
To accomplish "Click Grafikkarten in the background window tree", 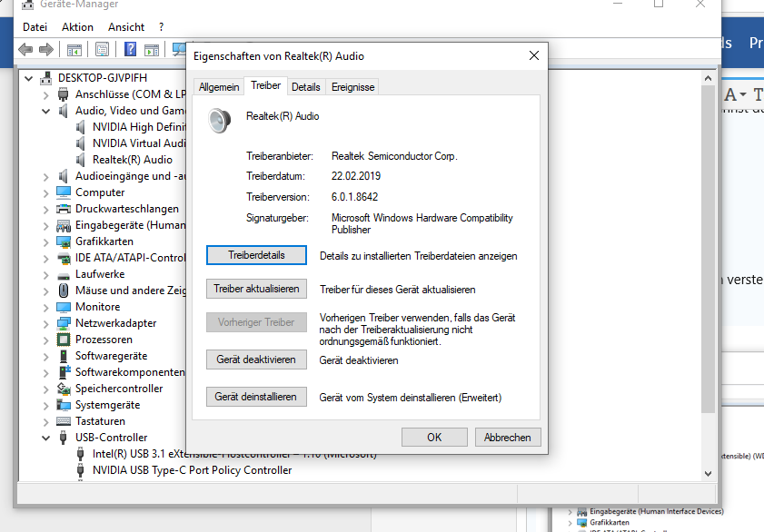I will tap(609, 522).
